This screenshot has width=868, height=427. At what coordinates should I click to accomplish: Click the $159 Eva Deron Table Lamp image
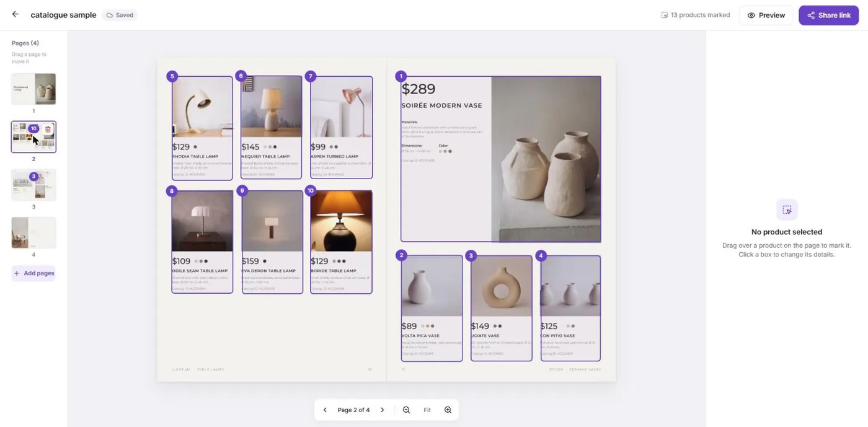(272, 221)
